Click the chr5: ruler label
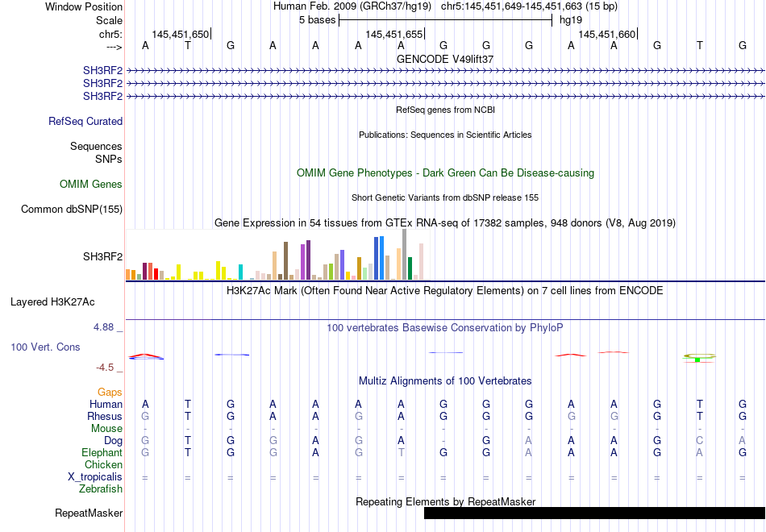 click(110, 34)
